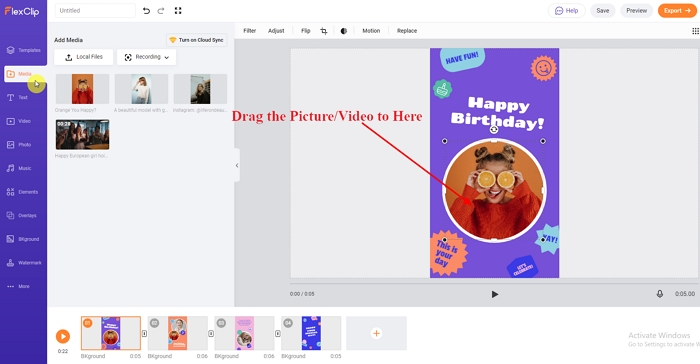Image resolution: width=700 pixels, height=364 pixels.
Task: Click the 0:05:00 duration value
Action: [685, 294]
